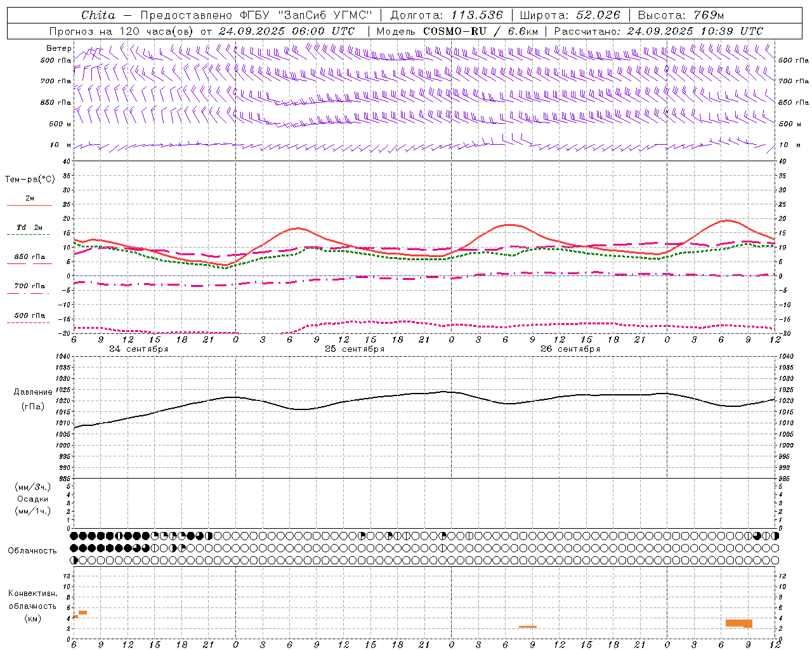812x650 pixels.
Task: Click the latitude value "Широта: 52.026"
Action: pos(570,15)
